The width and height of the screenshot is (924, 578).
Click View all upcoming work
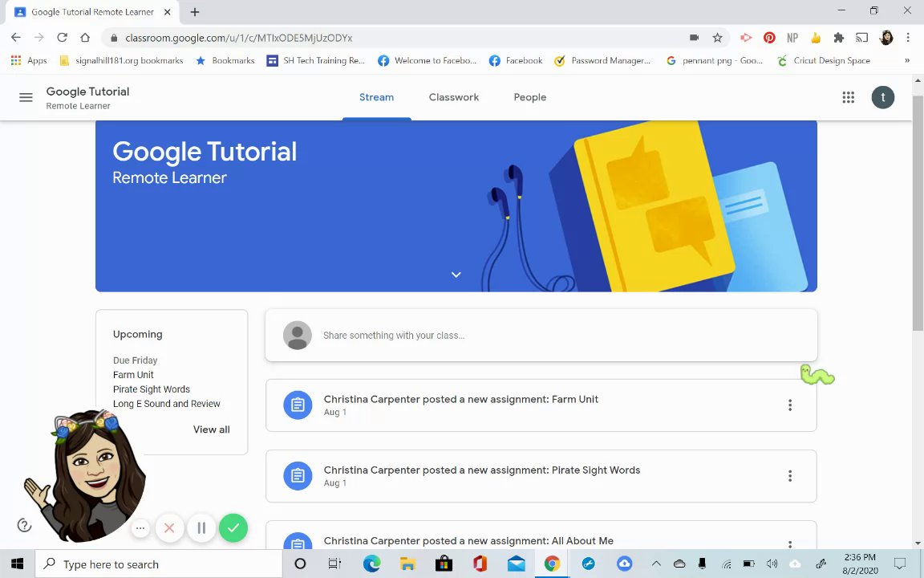point(212,429)
